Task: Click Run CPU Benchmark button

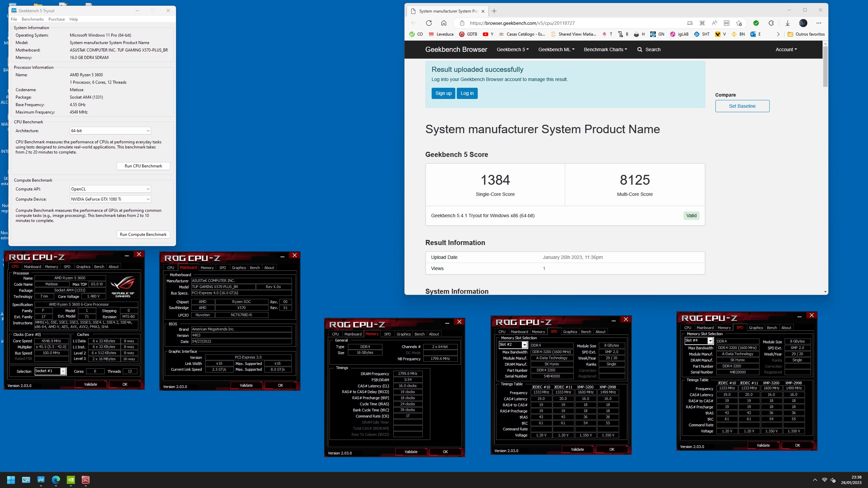Action: [x=143, y=166]
